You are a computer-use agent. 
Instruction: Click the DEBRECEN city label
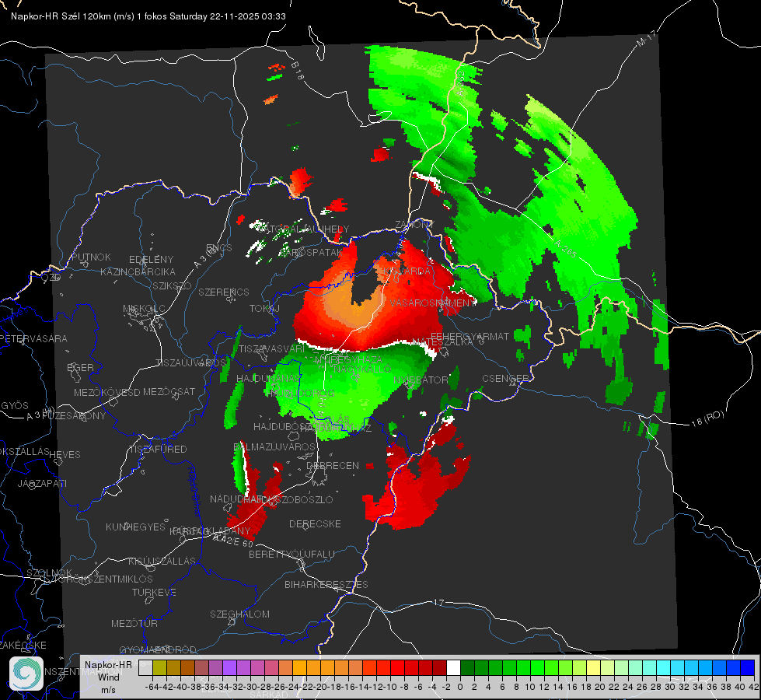(333, 465)
